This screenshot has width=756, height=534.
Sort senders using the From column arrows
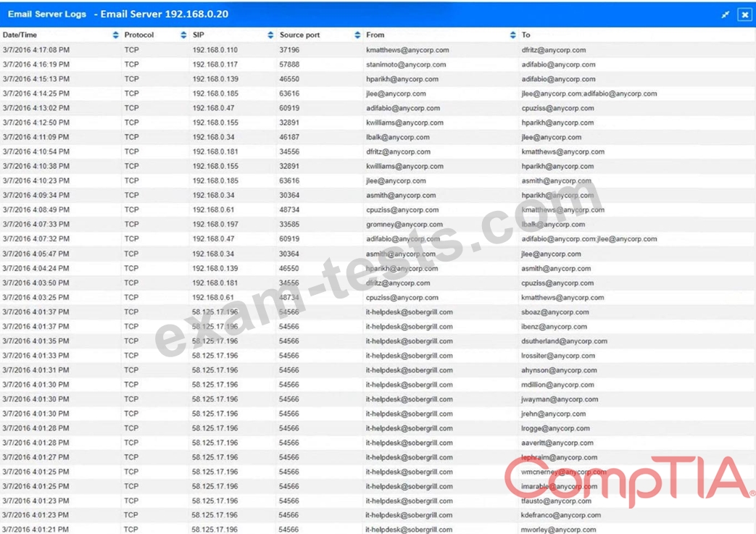(x=512, y=35)
